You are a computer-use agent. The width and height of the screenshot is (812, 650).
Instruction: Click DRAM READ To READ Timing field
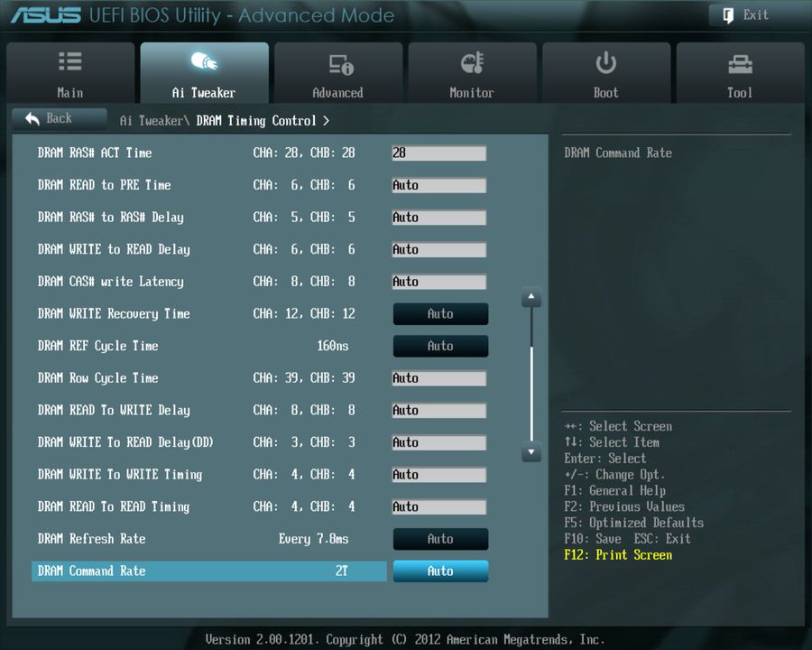(x=439, y=506)
